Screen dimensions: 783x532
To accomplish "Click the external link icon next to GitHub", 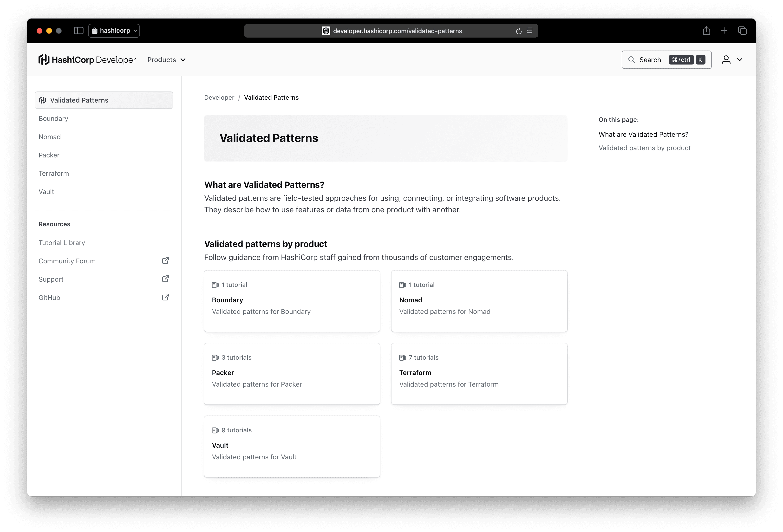I will (165, 297).
